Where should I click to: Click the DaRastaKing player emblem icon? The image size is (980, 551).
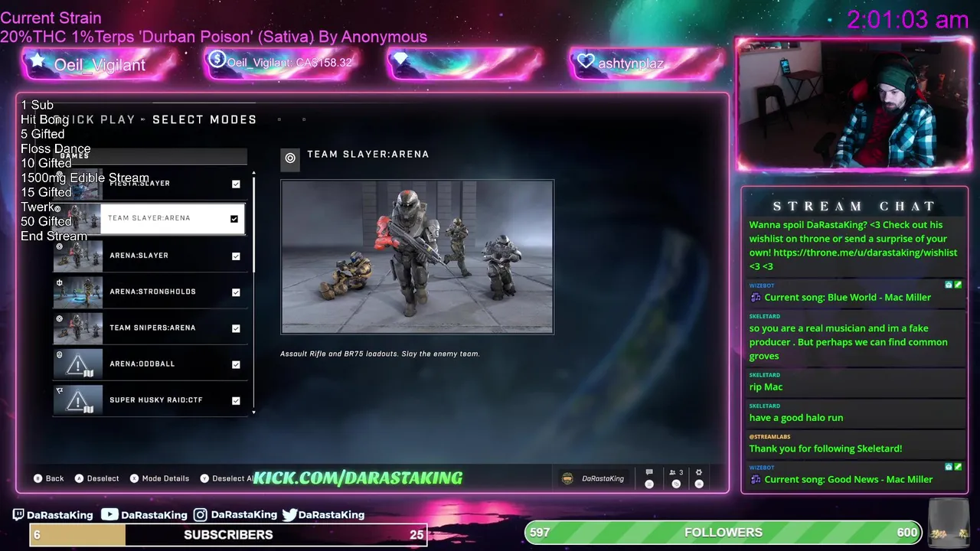(567, 478)
